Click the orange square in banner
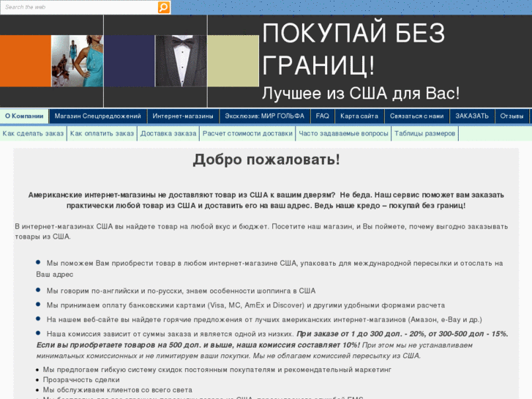The height and width of the screenshot is (399, 532). point(26,61)
